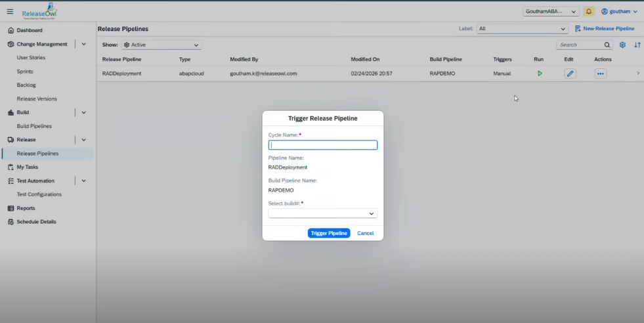644x323 pixels.
Task: Run the RADDeployment pipeline play icon
Action: (540, 74)
